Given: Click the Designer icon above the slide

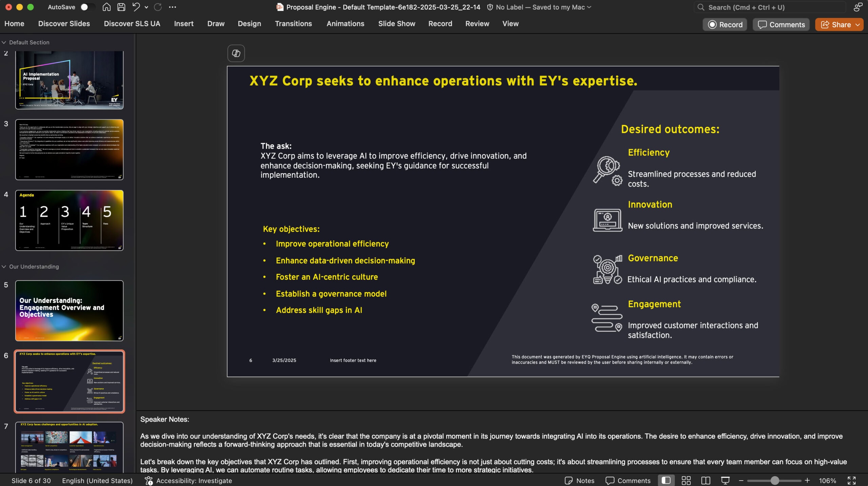Looking at the screenshot, I should 236,53.
